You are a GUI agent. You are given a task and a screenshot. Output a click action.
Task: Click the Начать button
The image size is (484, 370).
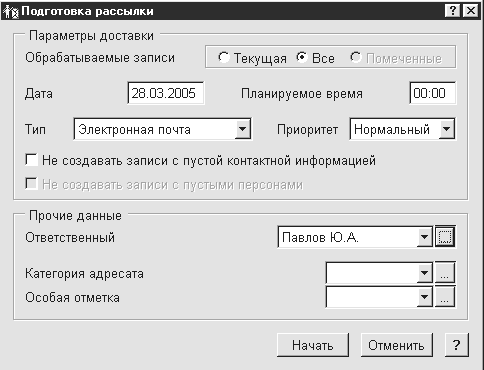tap(313, 345)
